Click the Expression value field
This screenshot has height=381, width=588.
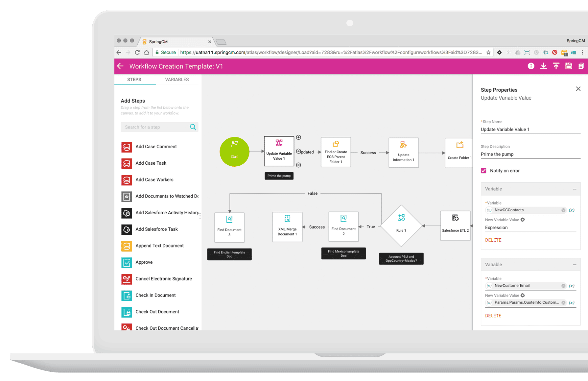coord(530,227)
